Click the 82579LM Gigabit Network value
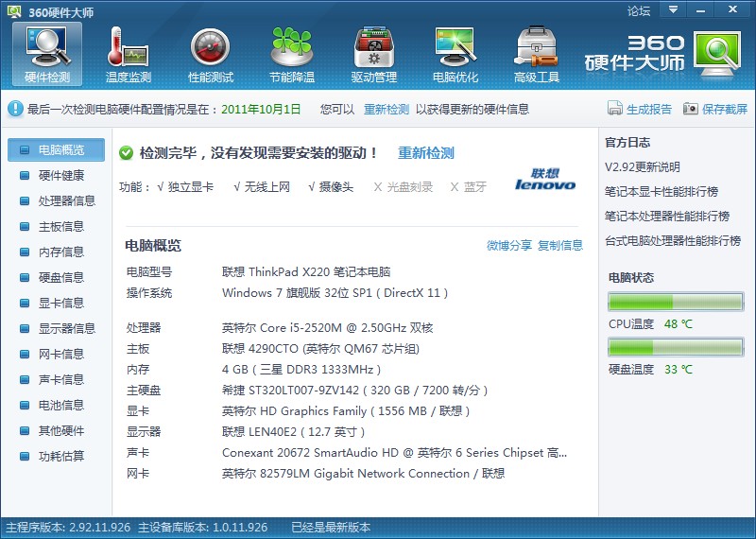 click(x=363, y=474)
